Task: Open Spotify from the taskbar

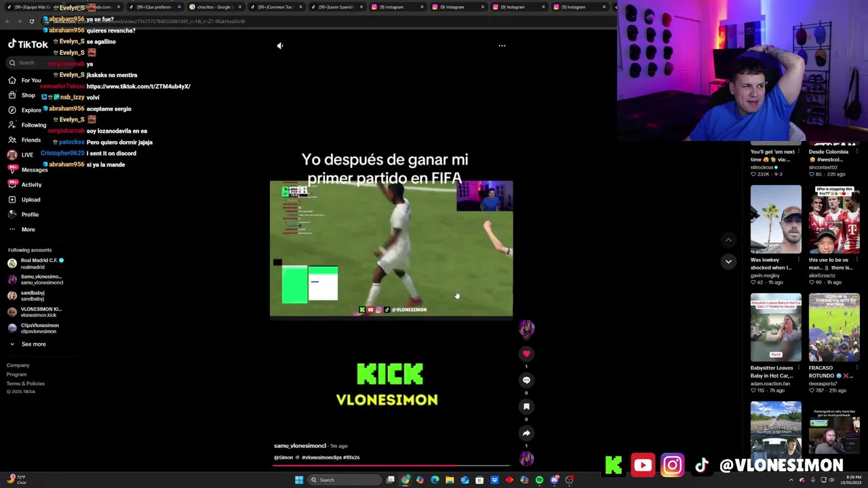Action: click(539, 480)
